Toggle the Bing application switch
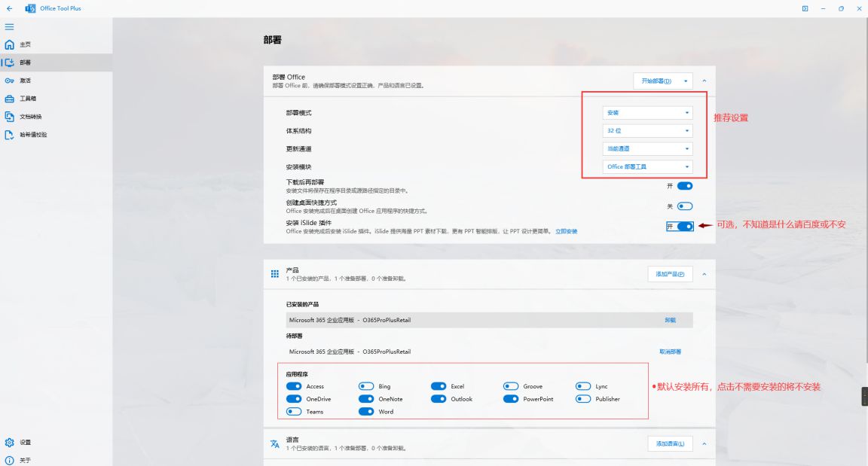Image resolution: width=868 pixels, height=466 pixels. (366, 386)
